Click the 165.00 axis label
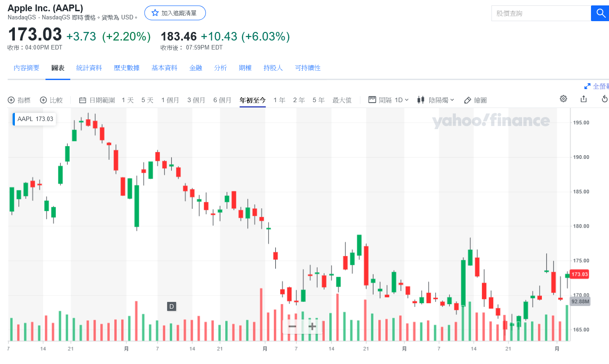This screenshot has height=364, width=609. click(x=581, y=330)
